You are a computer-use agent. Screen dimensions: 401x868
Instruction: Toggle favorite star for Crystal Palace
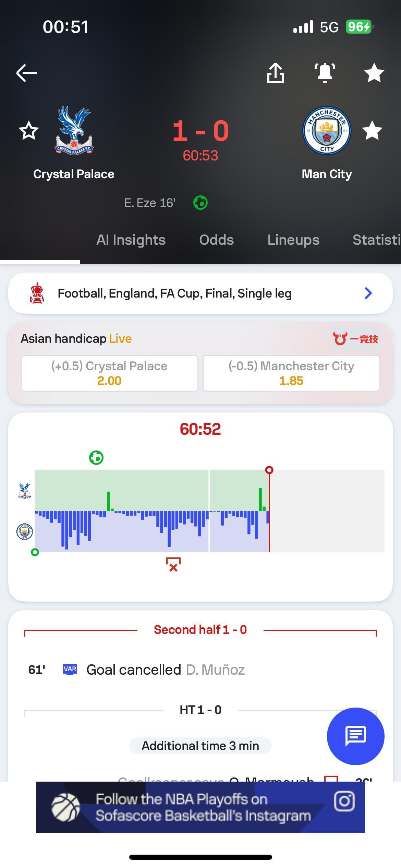(29, 131)
